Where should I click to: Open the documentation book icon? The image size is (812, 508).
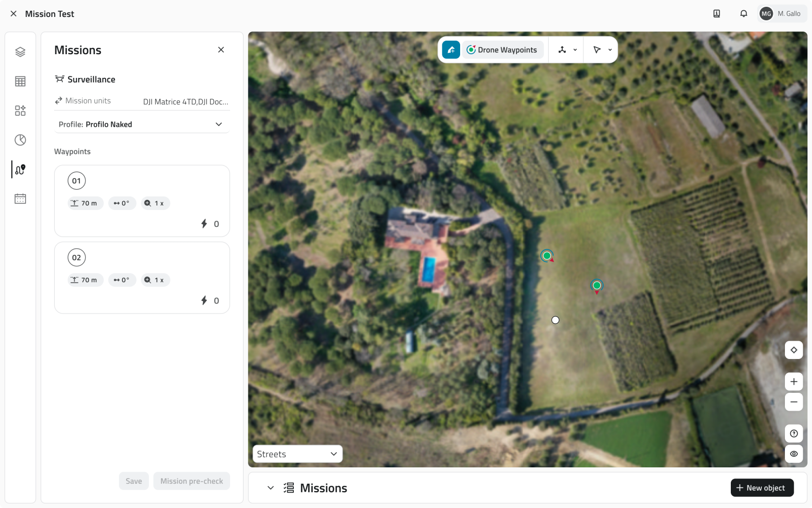717,14
